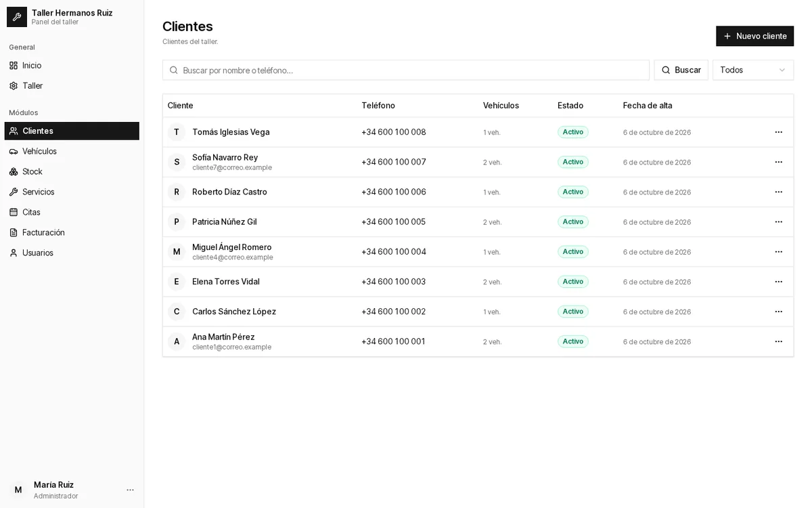Click the Clientes people icon in sidebar

14,131
